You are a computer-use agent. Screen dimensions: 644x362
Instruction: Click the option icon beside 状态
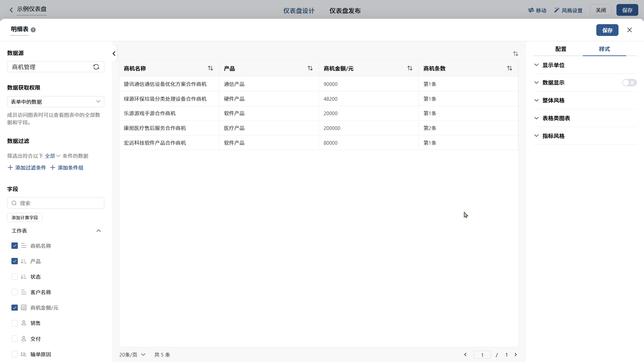click(x=24, y=277)
